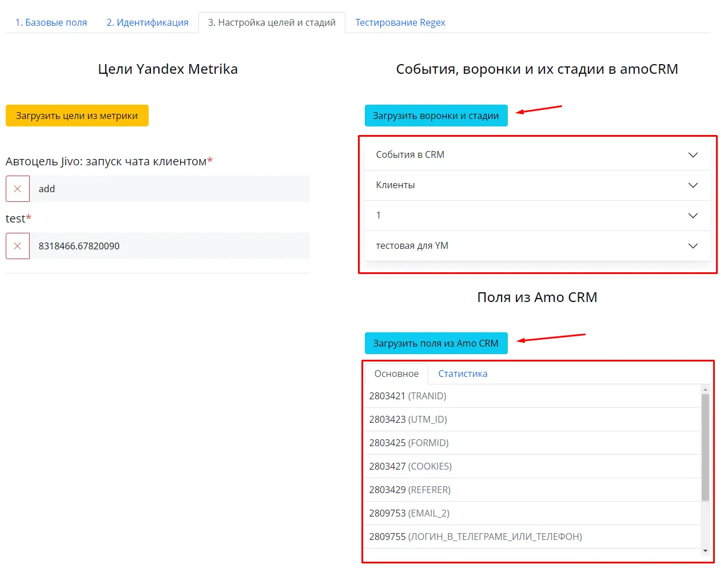This screenshot has width=728, height=572.
Task: Select the '3. Настройка целей и стадий' tab
Action: [272, 22]
